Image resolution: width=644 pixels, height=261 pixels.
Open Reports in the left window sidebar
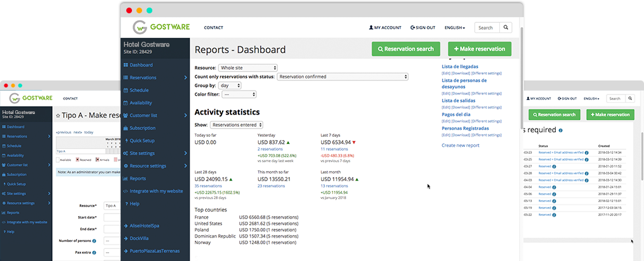pos(13,213)
